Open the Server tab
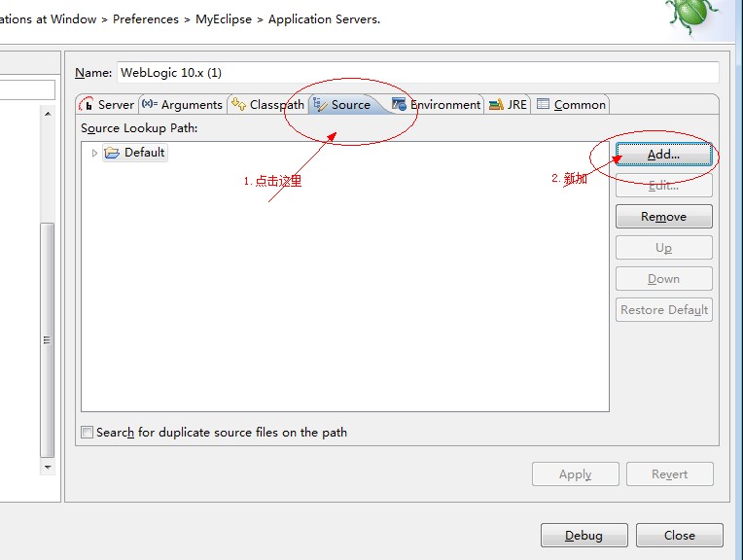 tap(107, 105)
